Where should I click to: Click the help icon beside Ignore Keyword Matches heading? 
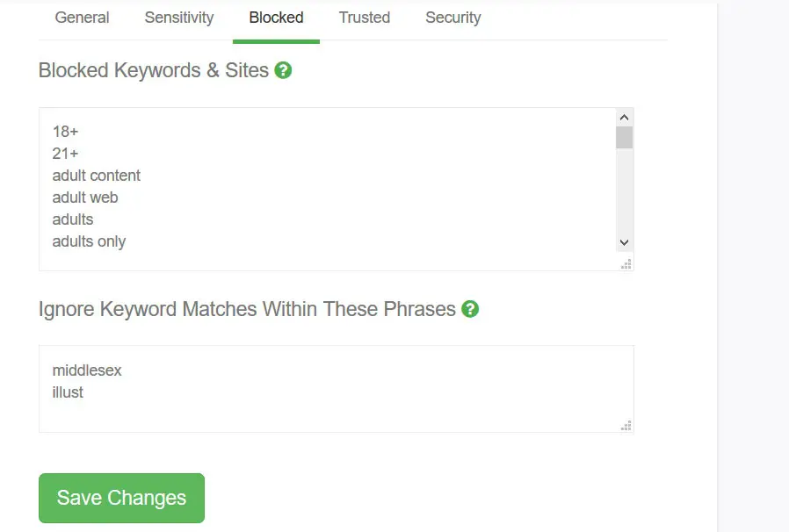(x=470, y=309)
